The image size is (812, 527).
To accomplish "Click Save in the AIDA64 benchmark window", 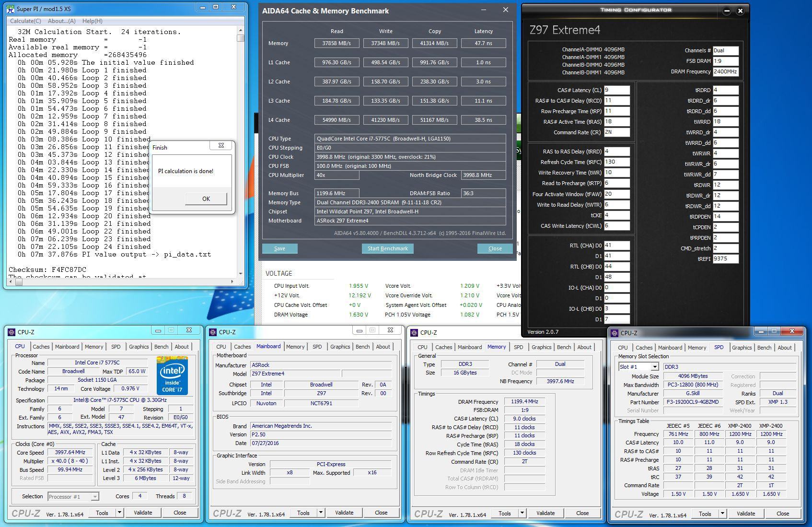I will (x=279, y=248).
